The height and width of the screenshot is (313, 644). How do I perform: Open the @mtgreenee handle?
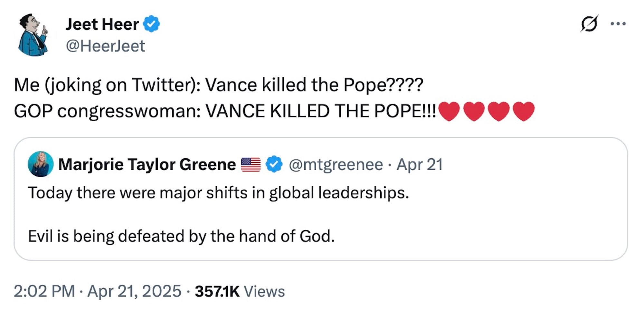click(336, 164)
